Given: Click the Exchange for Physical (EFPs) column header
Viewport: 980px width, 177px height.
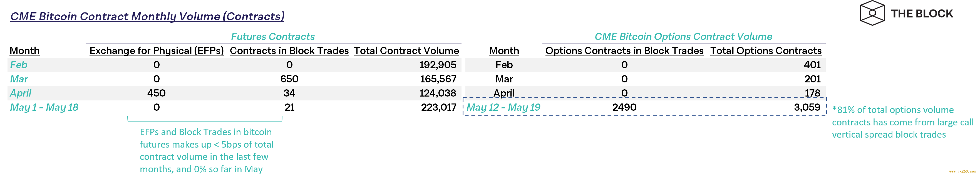Looking at the screenshot, I should 157,51.
